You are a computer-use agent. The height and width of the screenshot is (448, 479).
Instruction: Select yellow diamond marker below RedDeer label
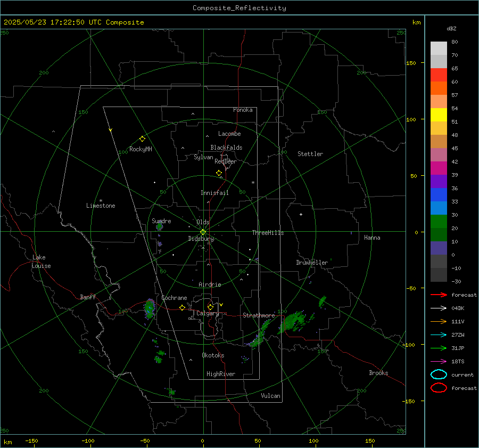(219, 173)
